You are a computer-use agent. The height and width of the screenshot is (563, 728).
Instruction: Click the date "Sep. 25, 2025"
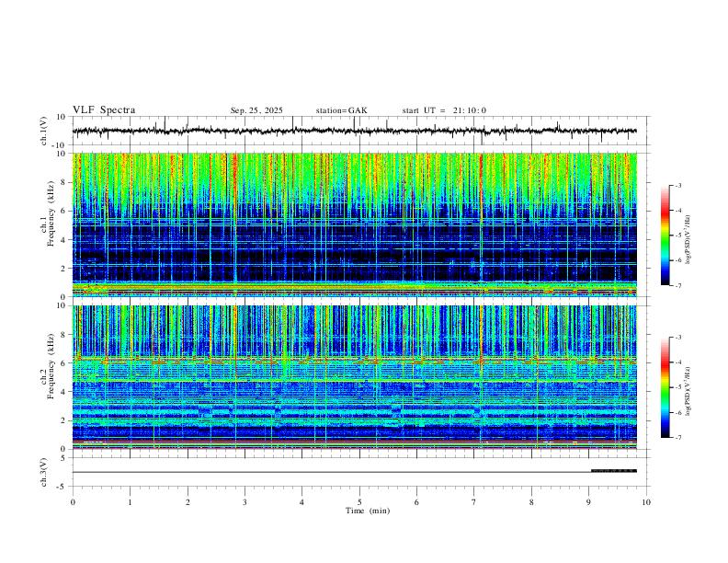point(256,110)
